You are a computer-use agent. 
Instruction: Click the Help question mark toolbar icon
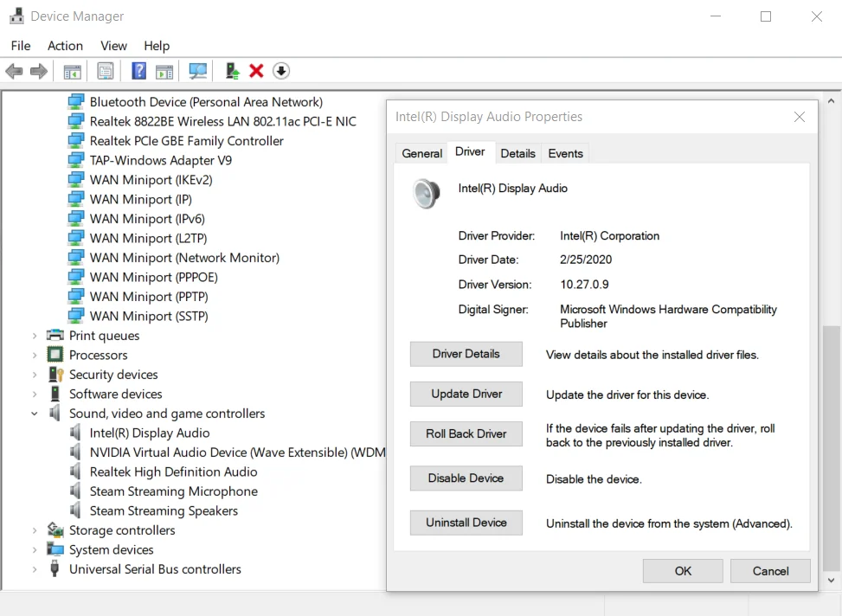(x=138, y=71)
